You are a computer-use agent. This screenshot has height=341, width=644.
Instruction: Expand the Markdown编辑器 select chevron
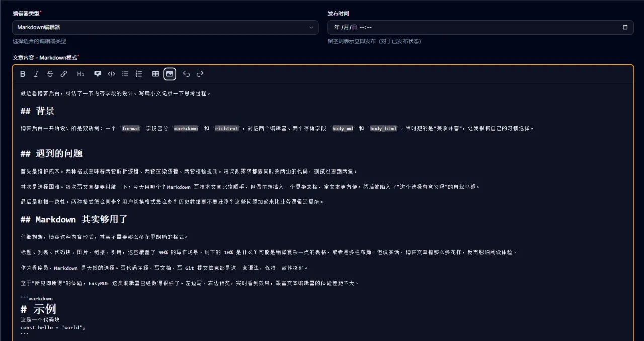pyautogui.click(x=311, y=27)
